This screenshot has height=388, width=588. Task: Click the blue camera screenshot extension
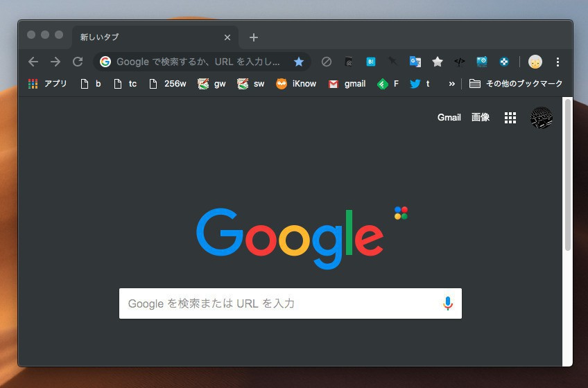482,62
